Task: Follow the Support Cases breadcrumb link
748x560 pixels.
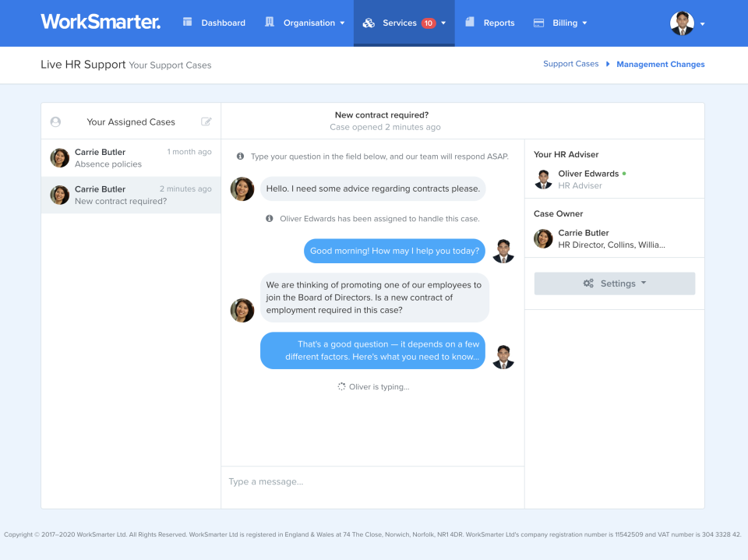Action: click(x=571, y=63)
